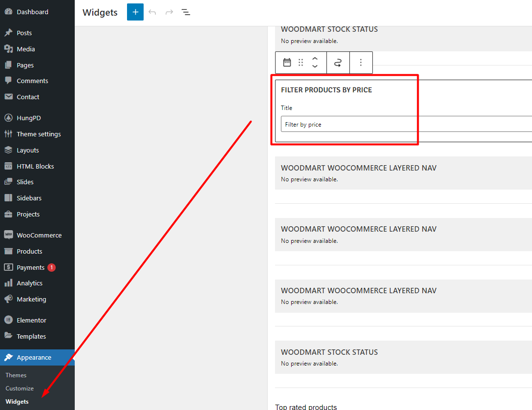The image size is (532, 410).
Task: Open the block options three-dot menu
Action: tap(361, 63)
